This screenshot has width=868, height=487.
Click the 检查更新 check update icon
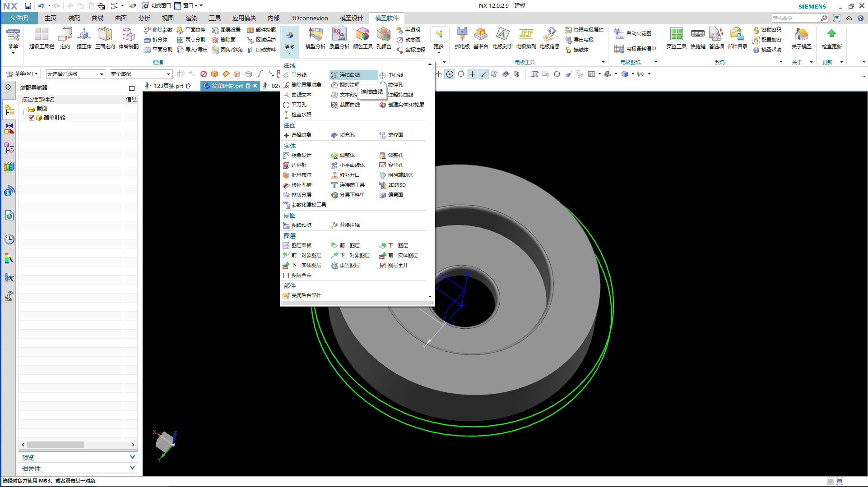(x=831, y=38)
